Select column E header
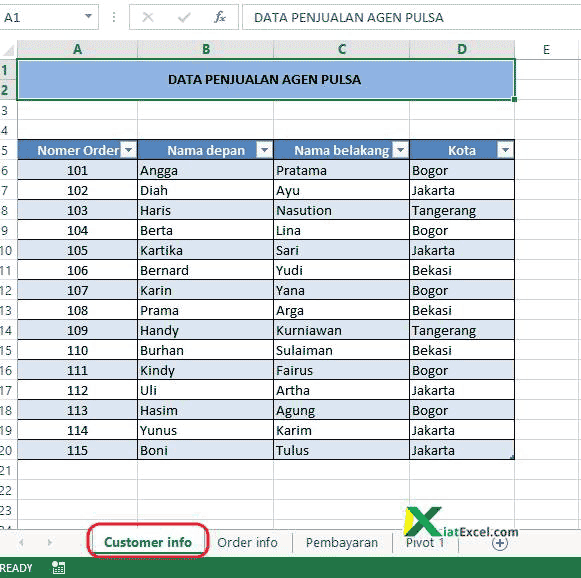Image resolution: width=581 pixels, height=578 pixels. [x=547, y=49]
